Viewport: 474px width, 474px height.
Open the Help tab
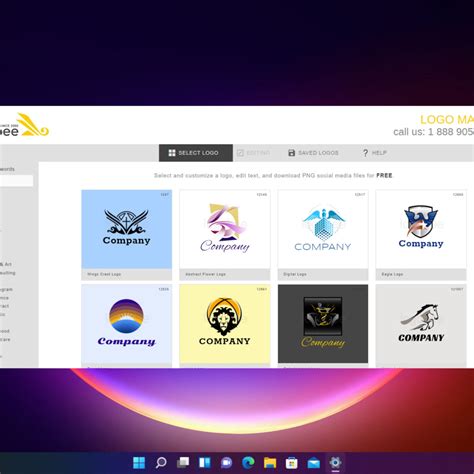click(x=374, y=153)
